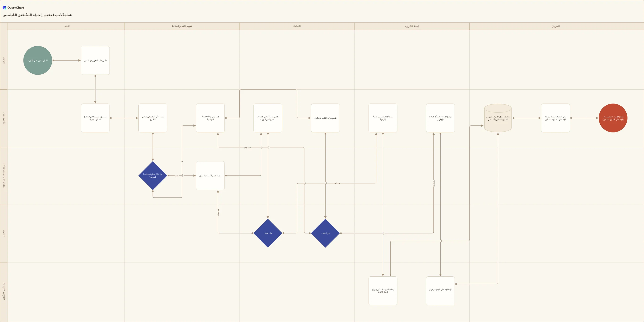Click the node 'إتمام التدريب العملي وتوقيع قائمة الكفاءة'
Viewport: 644px width, 322px height.
click(x=383, y=291)
